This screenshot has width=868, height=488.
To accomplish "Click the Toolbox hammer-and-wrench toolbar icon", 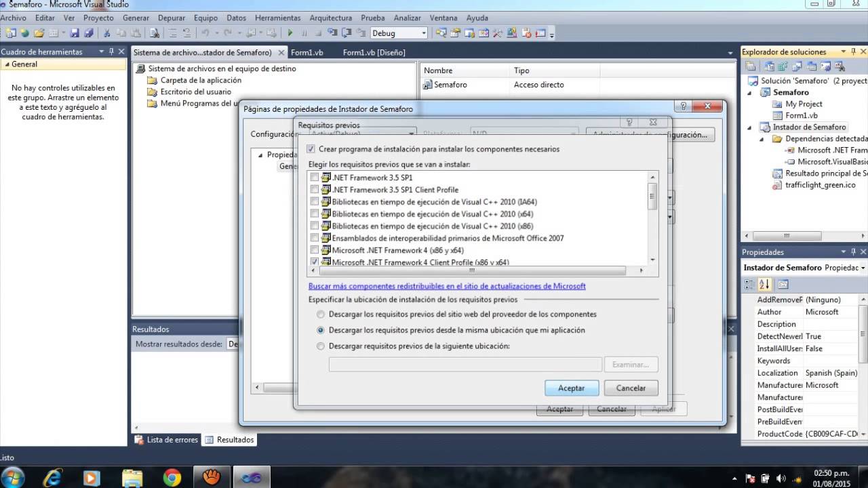I will [498, 33].
